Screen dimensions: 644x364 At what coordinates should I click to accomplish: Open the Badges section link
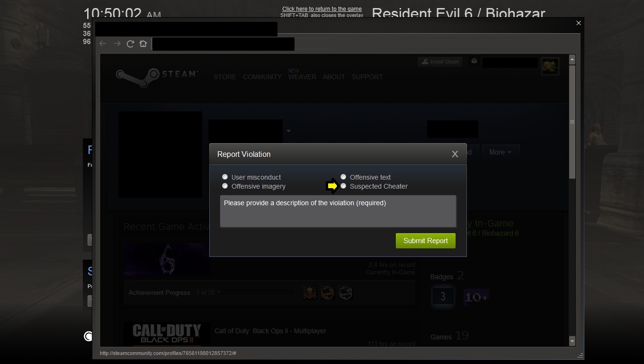pos(447,276)
